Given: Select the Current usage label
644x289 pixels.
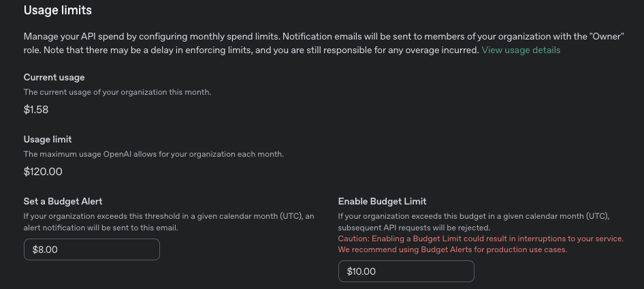Looking at the screenshot, I should click(54, 77).
